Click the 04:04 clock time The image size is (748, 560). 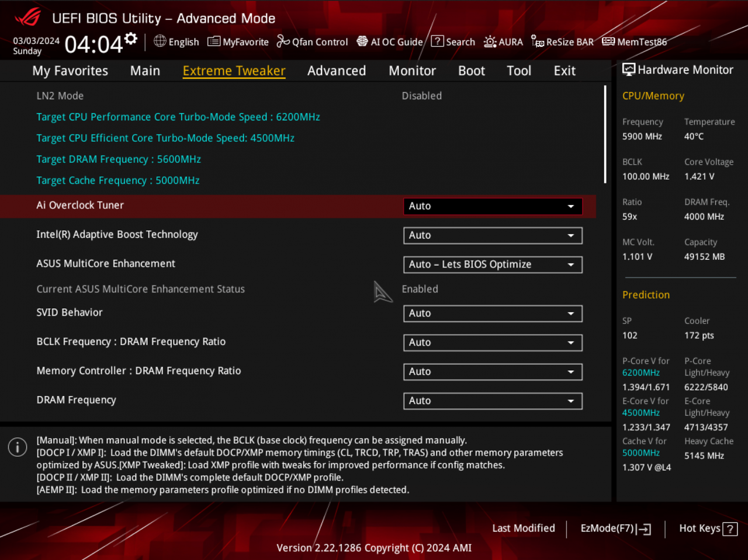pos(93,44)
